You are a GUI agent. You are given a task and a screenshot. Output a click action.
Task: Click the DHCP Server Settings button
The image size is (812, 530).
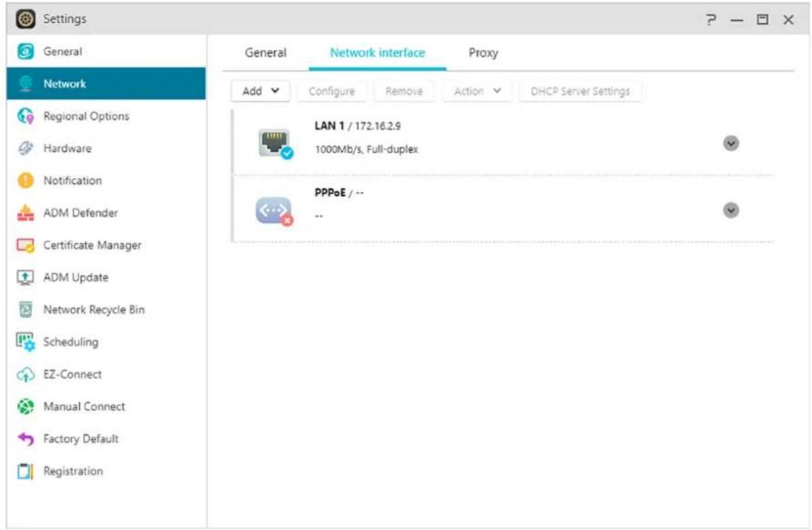(581, 91)
